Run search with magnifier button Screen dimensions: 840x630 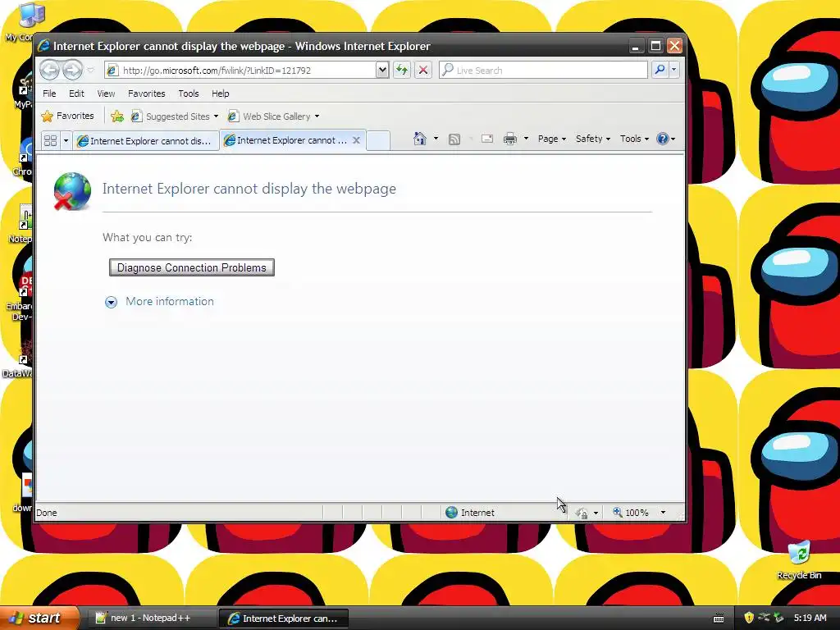[660, 70]
